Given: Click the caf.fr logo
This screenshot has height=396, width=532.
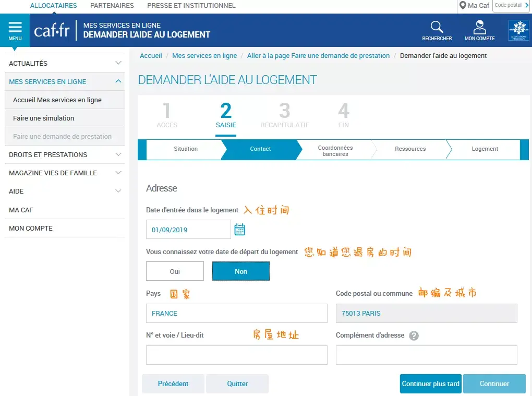Looking at the screenshot, I should 52,31.
